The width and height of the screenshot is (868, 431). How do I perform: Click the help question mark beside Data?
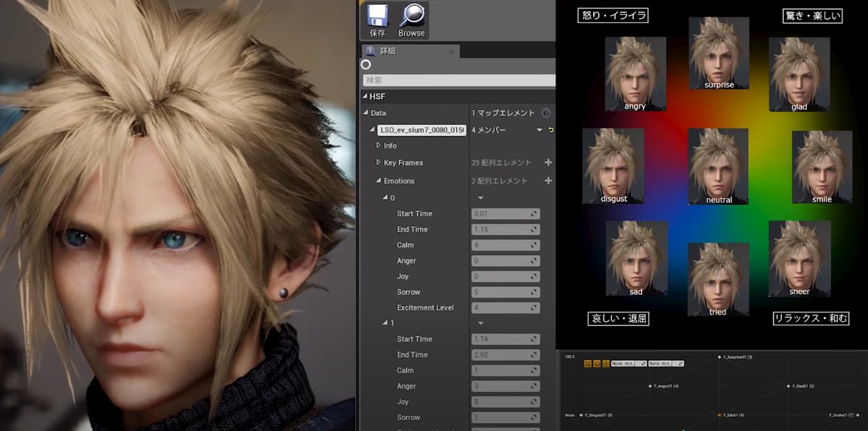coord(546,113)
